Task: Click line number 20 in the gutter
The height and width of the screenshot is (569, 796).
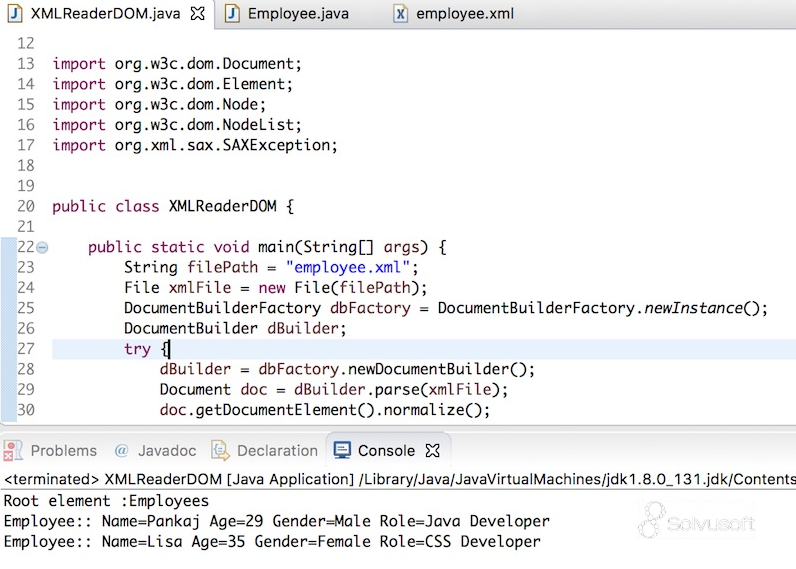Action: (x=26, y=206)
